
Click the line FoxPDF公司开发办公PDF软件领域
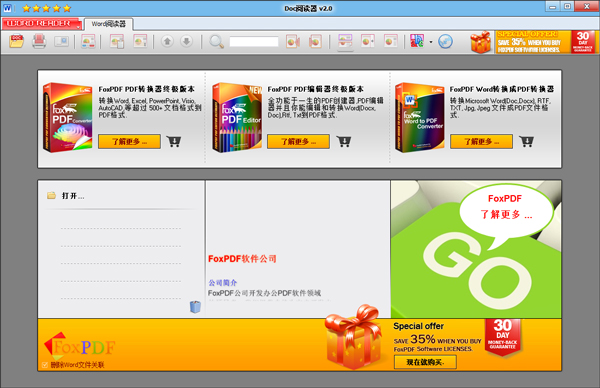[264, 293]
